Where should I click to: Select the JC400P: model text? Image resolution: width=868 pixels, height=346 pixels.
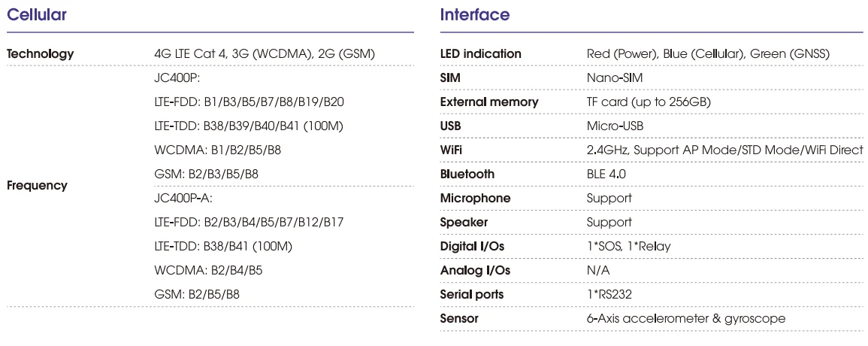pyautogui.click(x=177, y=78)
